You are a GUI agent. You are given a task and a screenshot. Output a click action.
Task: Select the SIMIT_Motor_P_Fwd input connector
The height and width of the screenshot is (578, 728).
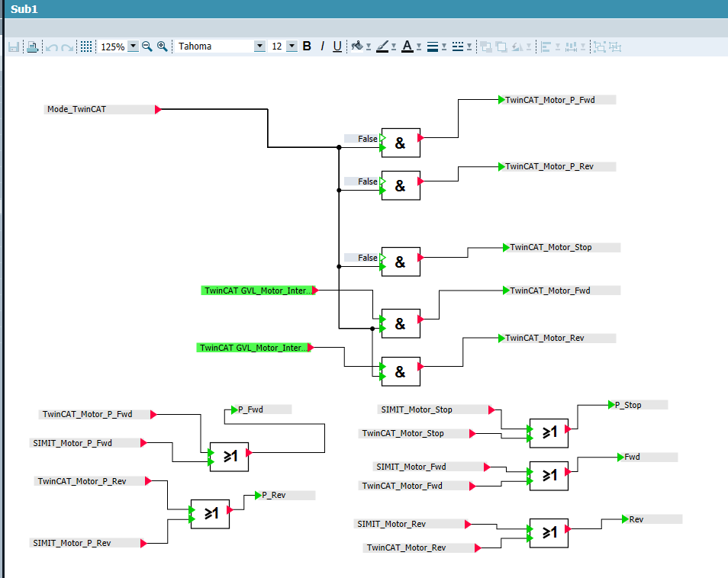coord(89,443)
